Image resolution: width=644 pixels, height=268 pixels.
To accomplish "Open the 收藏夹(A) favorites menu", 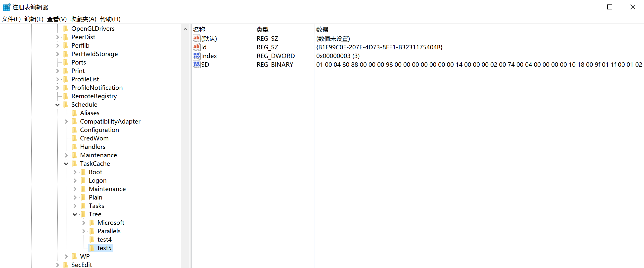I will tap(83, 19).
